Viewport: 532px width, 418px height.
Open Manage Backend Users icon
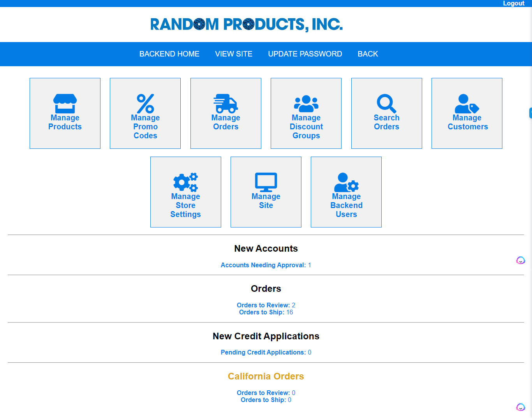tap(346, 182)
